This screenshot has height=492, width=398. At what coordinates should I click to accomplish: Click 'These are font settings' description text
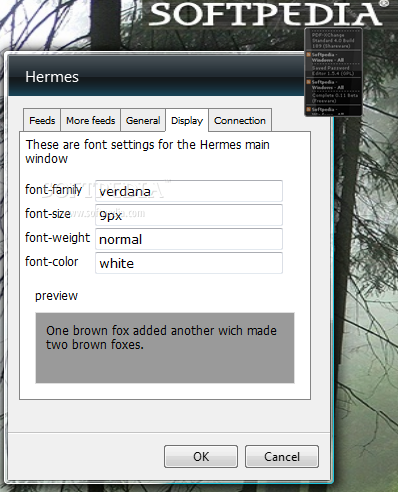[x=147, y=152]
